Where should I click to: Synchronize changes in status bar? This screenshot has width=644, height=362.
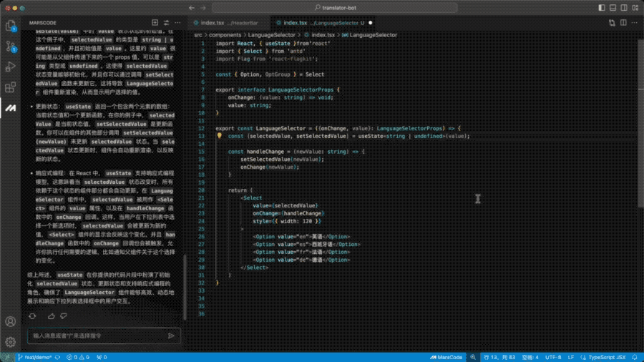57,357
